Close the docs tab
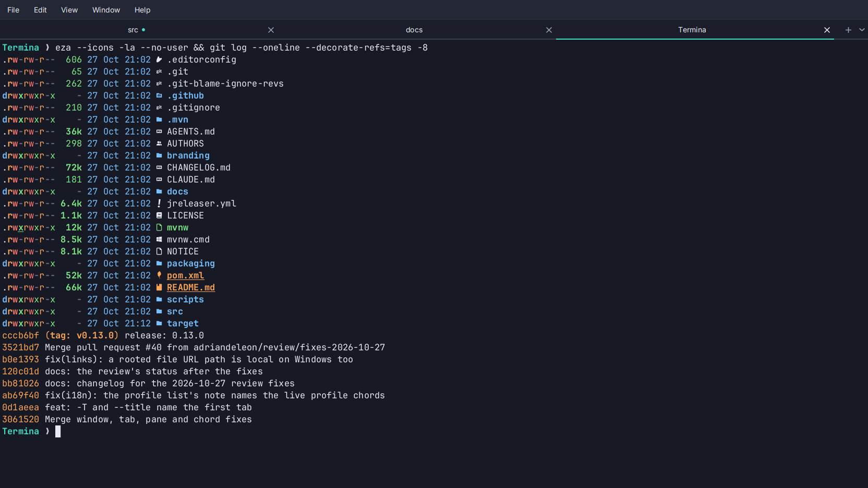Screen dimensions: 868x488 [549, 30]
